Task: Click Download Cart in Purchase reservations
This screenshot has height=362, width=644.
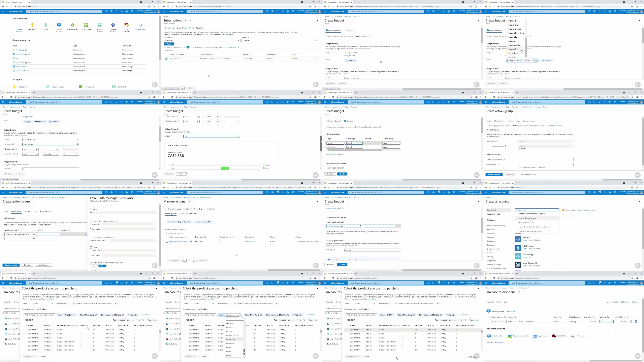Action: click(x=613, y=302)
